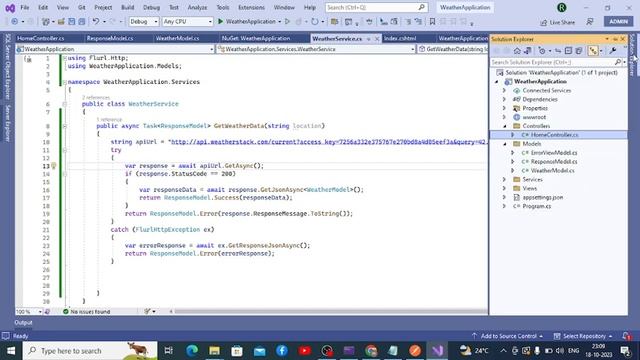
Task: Switch to the ResponseModel.cs tab
Action: coord(110,38)
